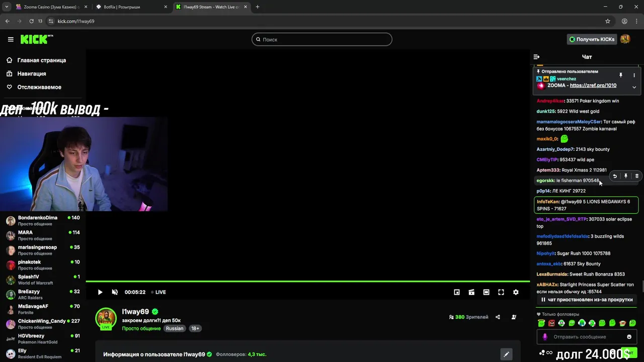Screen dimensions: 644x362
Task: Edit the channel info with the pencil
Action: 506,354
